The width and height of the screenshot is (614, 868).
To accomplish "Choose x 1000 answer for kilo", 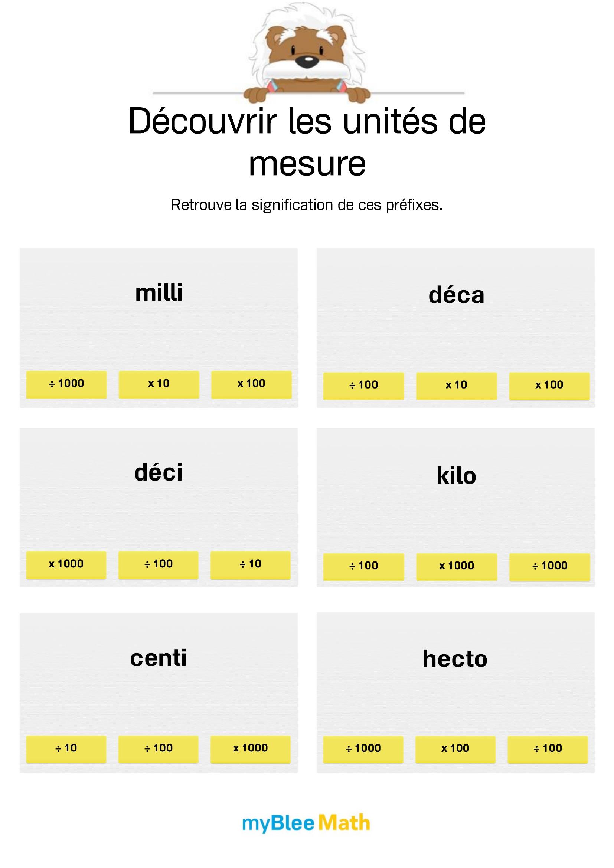I will coord(456,566).
